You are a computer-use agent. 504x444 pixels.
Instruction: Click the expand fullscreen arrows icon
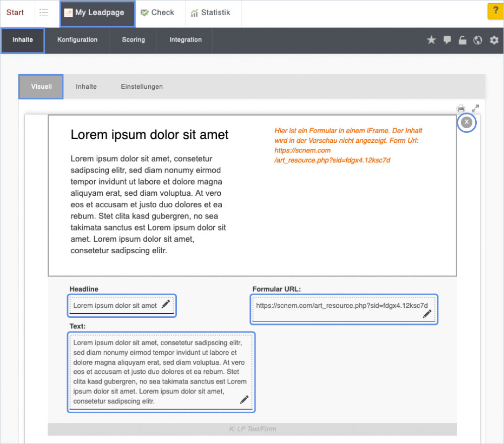pyautogui.click(x=475, y=108)
